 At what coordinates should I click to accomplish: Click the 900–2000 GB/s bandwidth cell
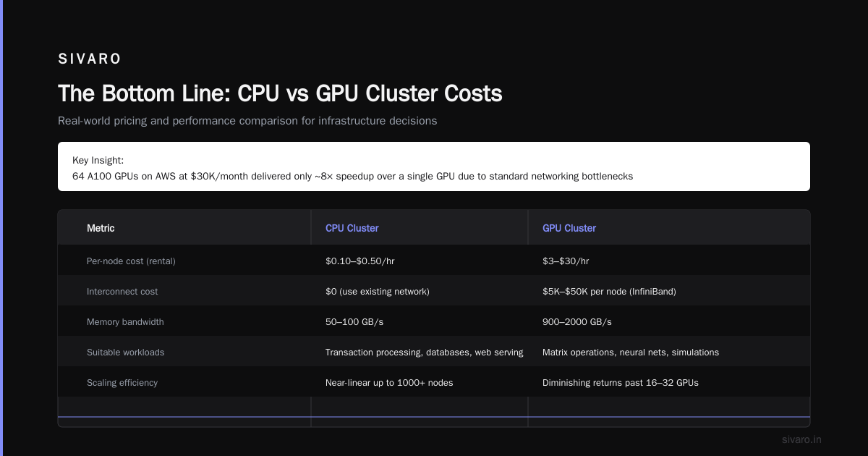pyautogui.click(x=577, y=321)
